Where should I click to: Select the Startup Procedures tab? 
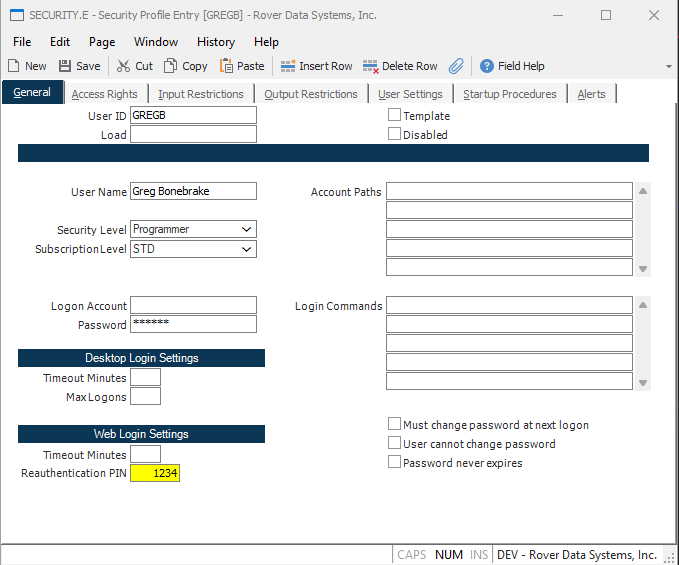pyautogui.click(x=509, y=94)
